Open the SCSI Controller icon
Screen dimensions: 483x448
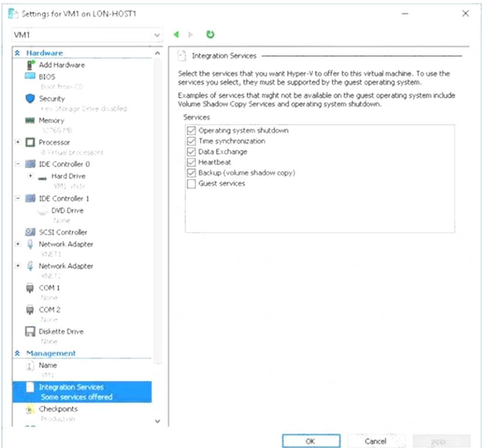[30, 232]
